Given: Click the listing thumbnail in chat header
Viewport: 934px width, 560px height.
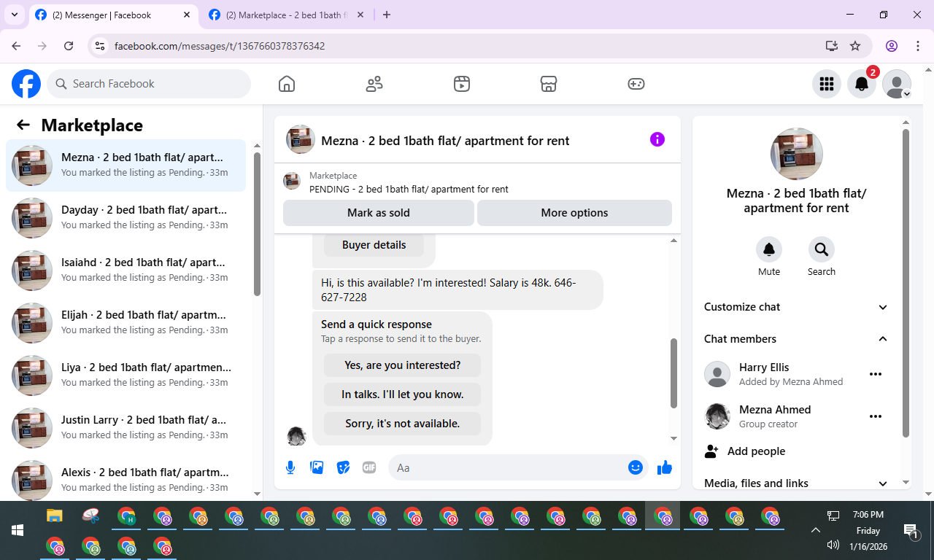Looking at the screenshot, I should click(x=301, y=140).
